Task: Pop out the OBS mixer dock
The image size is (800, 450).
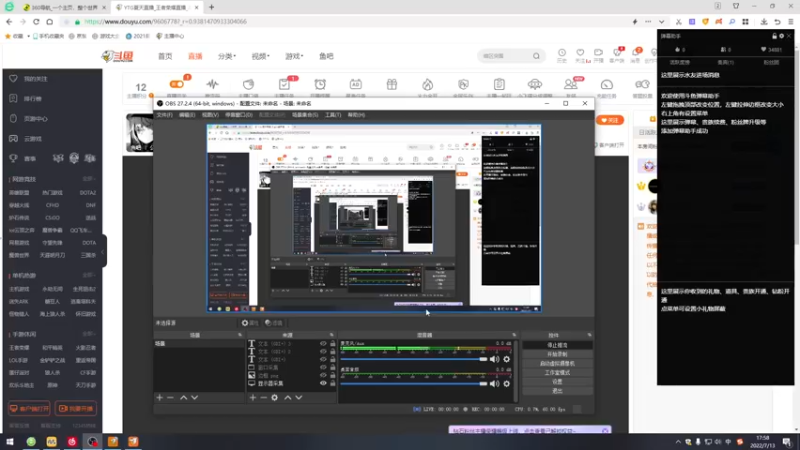Action: coord(514,335)
